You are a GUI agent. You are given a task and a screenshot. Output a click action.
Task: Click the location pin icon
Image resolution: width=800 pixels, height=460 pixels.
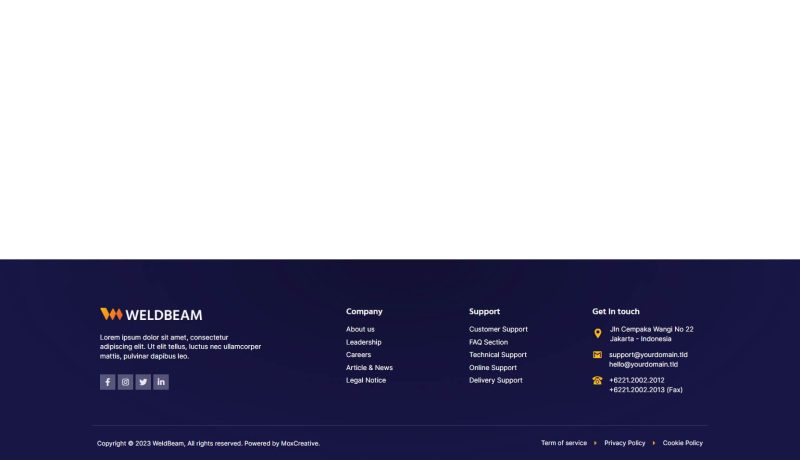coord(598,334)
